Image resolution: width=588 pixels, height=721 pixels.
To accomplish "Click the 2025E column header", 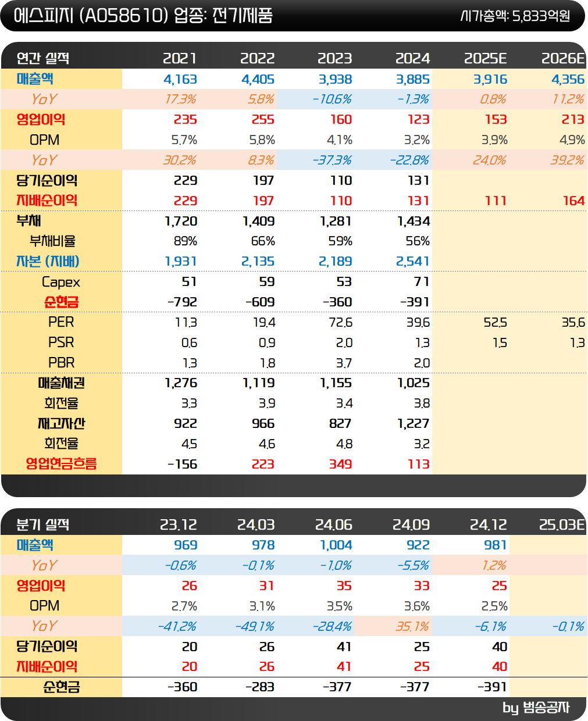I will point(485,58).
